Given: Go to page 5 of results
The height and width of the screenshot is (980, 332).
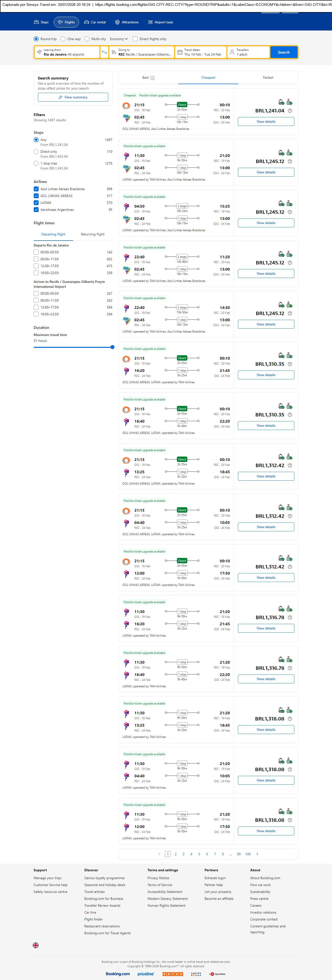Looking at the screenshot, I should (x=199, y=854).
